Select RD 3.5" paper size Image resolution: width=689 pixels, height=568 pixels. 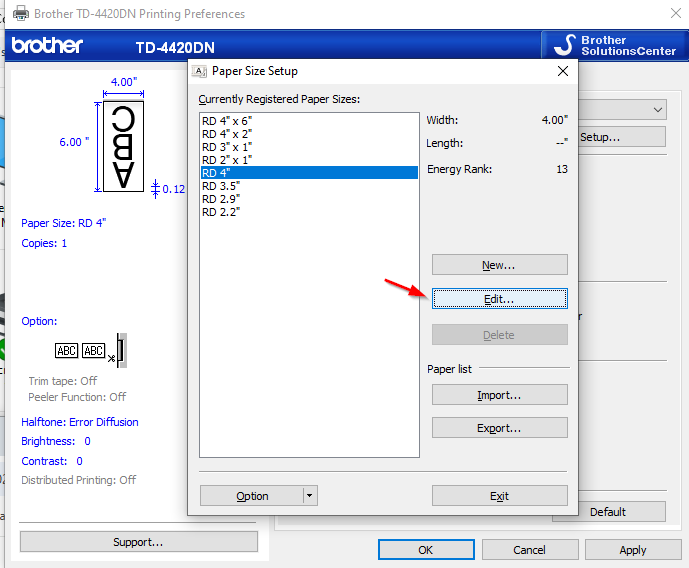[309, 186]
